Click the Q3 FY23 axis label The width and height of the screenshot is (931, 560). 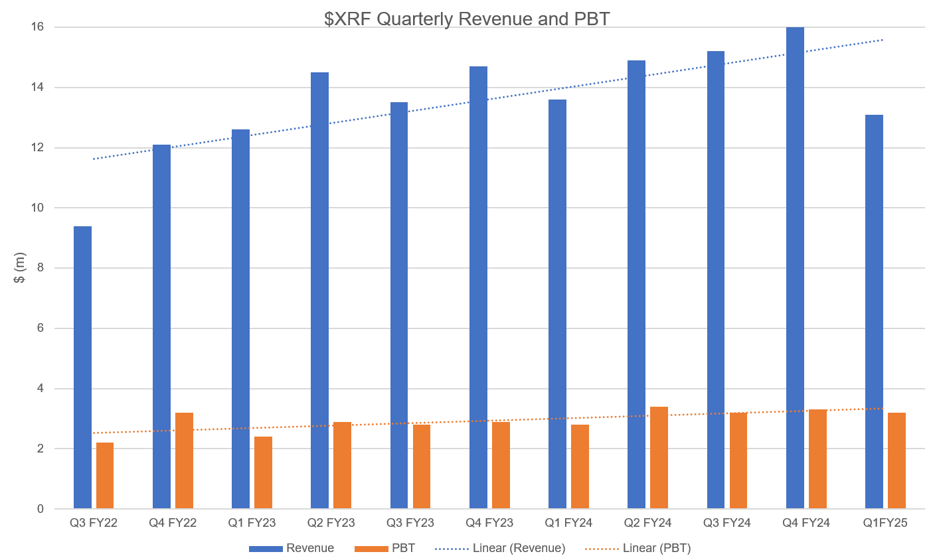[410, 523]
